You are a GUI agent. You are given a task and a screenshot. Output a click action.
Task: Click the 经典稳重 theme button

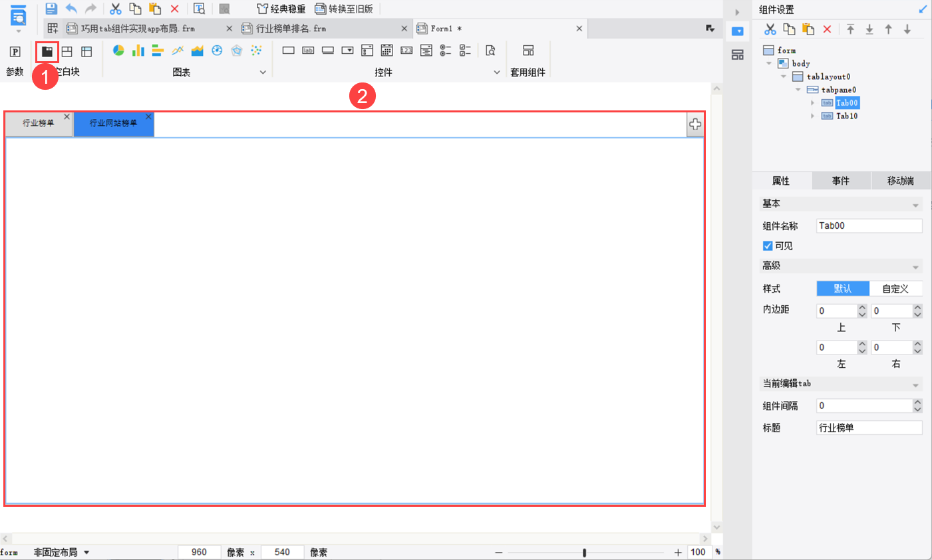click(281, 9)
